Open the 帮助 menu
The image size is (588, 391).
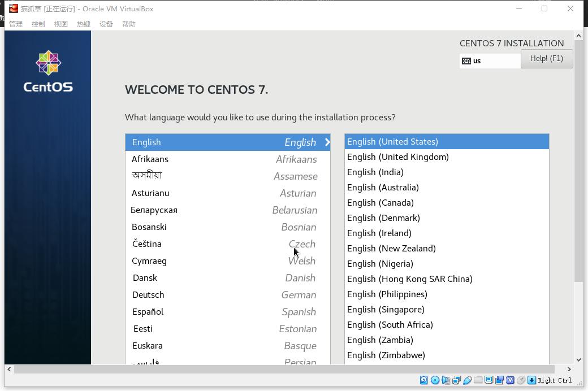[x=129, y=24]
